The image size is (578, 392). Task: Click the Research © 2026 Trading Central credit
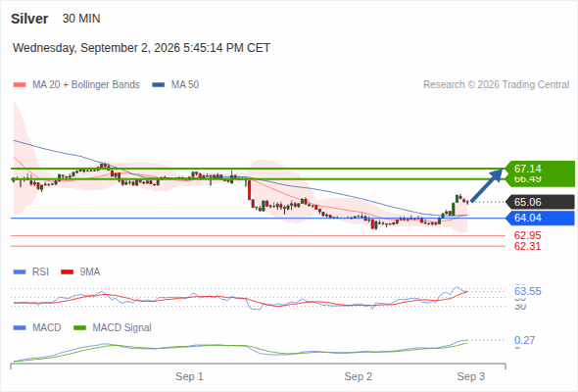tap(496, 85)
